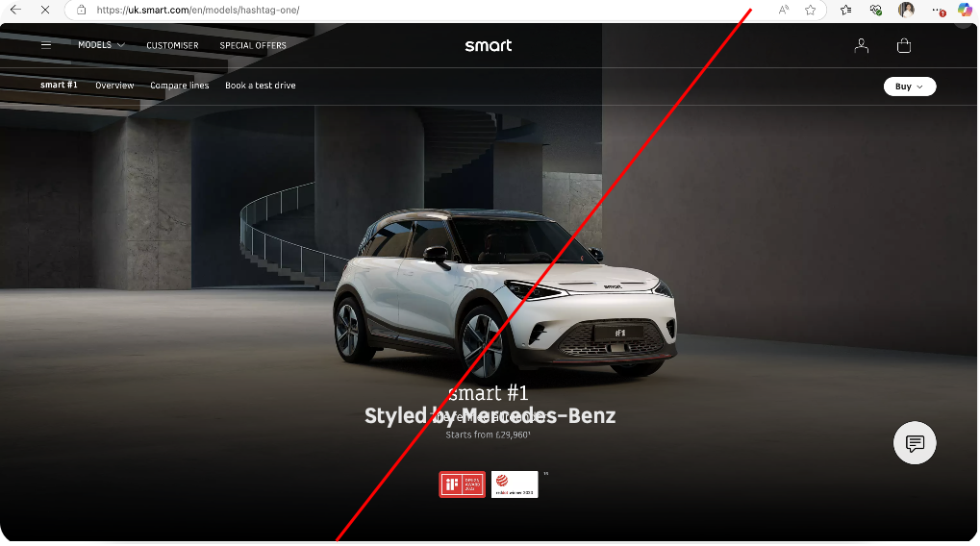Screen dimensions: 980x546
Task: Go back with browser arrow
Action: tap(15, 10)
